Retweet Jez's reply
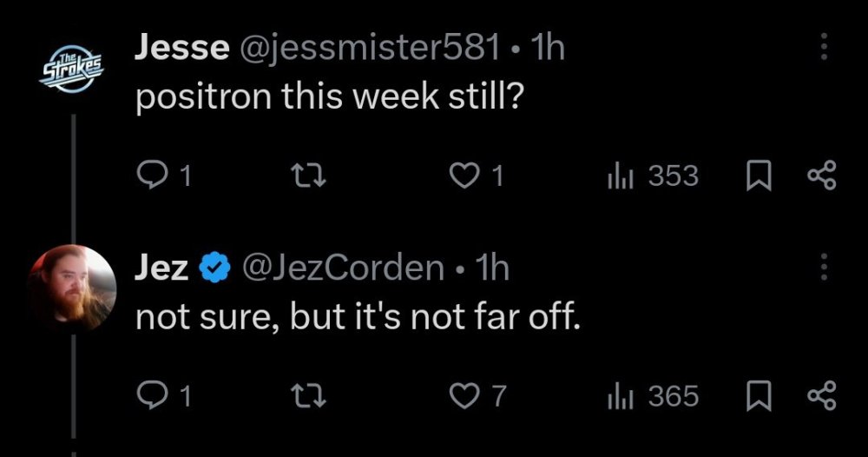Screen dimensions: 868x457 [x=308, y=396]
